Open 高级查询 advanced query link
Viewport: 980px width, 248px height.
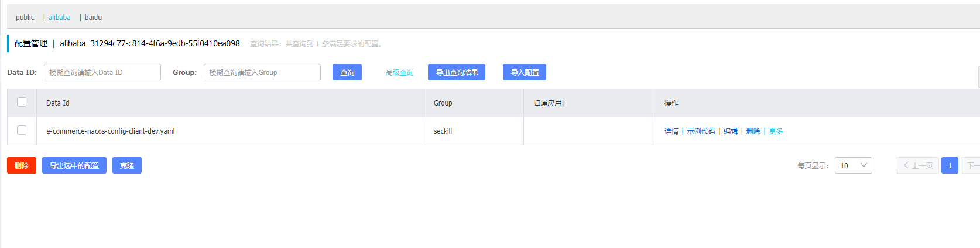pos(399,73)
